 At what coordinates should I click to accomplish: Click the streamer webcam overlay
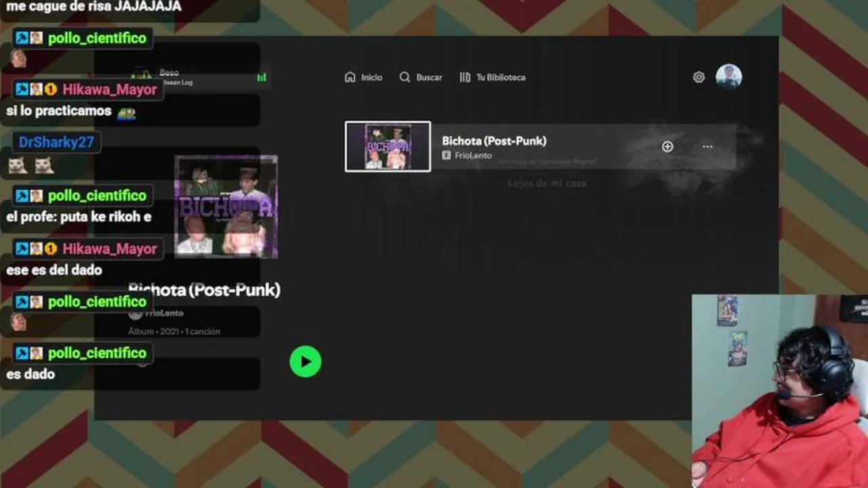pos(780,391)
